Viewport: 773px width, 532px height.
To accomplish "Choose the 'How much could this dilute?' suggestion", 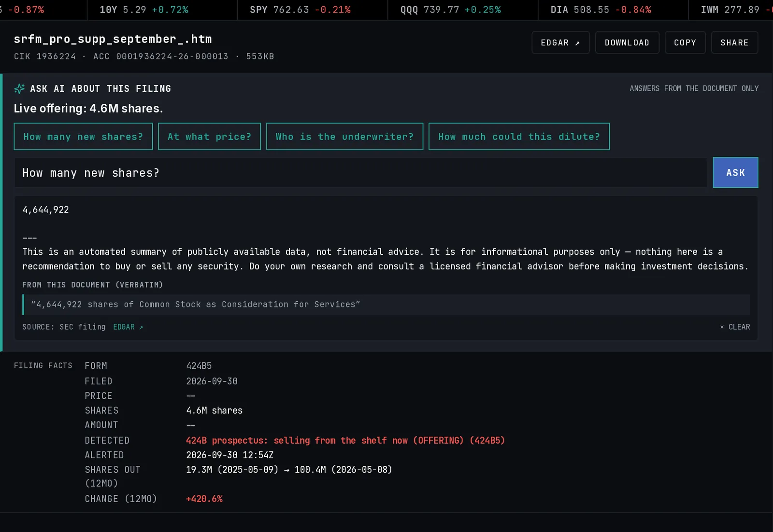I will pos(519,137).
